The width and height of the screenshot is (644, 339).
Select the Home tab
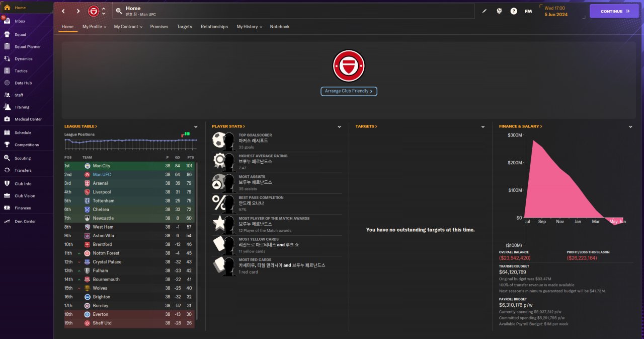(x=67, y=27)
